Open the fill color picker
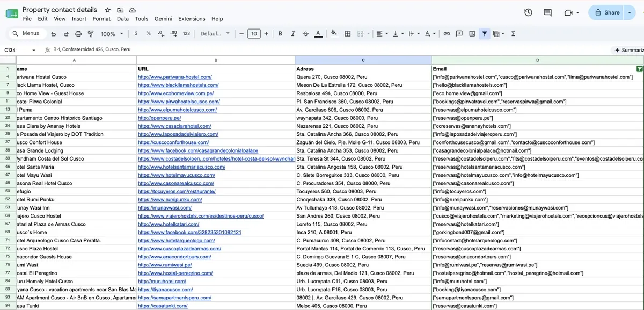This screenshot has width=644, height=310. point(334,34)
